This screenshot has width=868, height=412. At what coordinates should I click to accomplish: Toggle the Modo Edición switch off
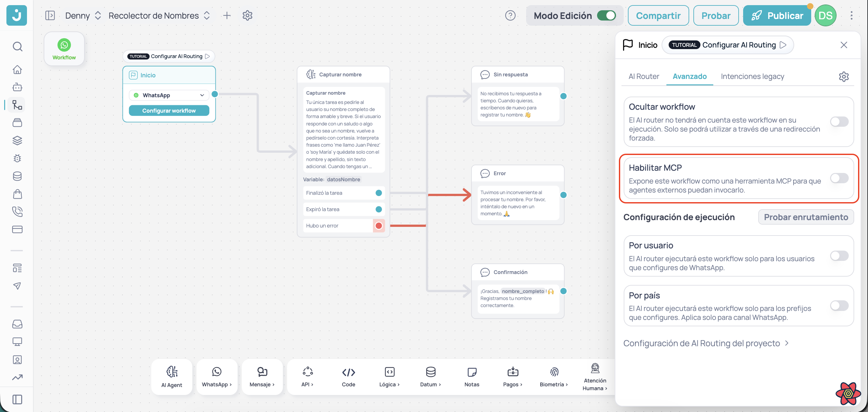coord(606,15)
